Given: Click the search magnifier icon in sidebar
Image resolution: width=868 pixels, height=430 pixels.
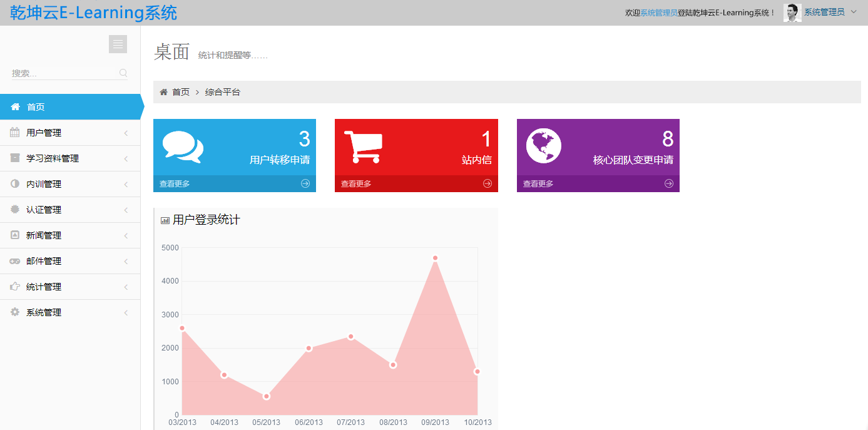Looking at the screenshot, I should (123, 73).
